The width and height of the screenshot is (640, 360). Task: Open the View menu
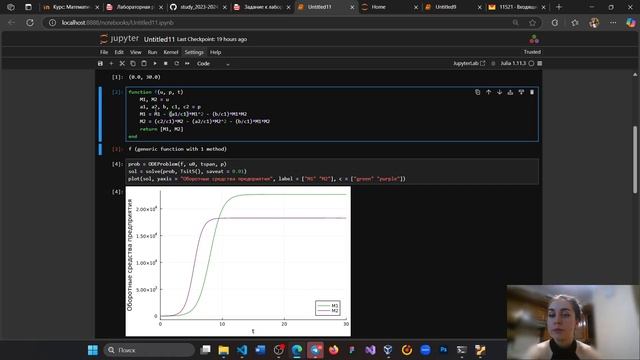136,52
